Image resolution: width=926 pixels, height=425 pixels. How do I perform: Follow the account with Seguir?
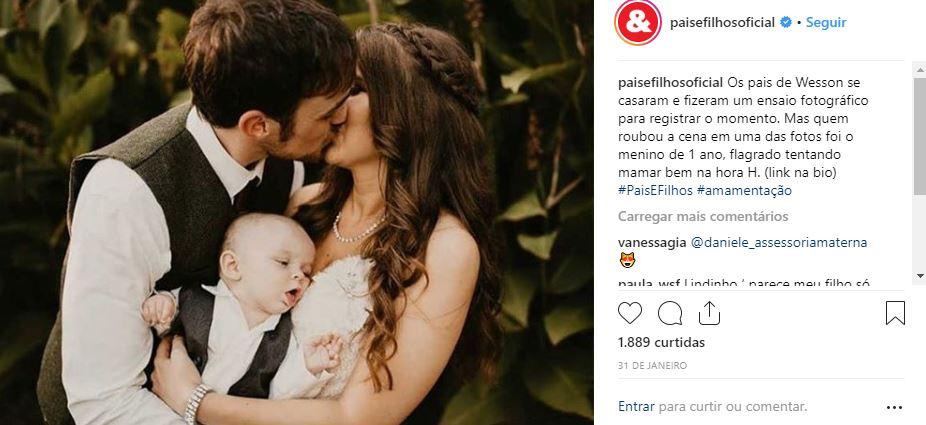pyautogui.click(x=826, y=22)
